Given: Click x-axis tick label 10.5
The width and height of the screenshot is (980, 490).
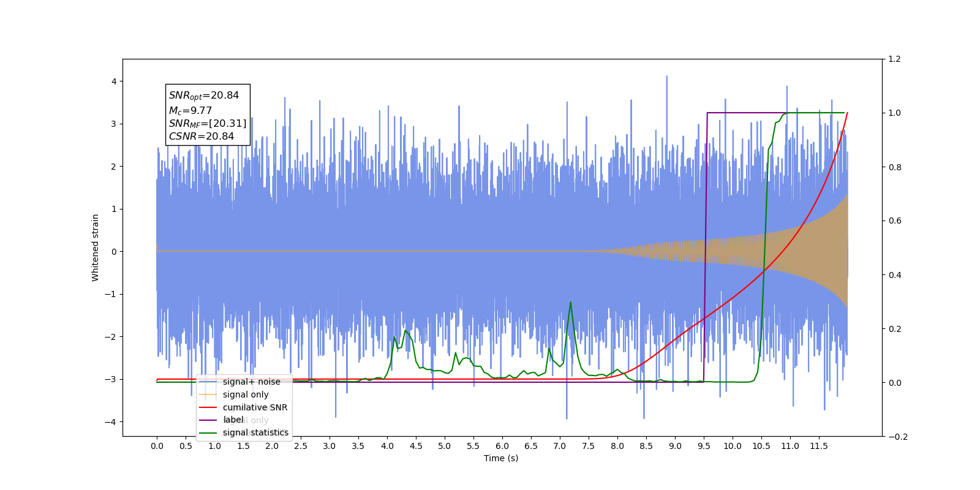Looking at the screenshot, I should click(761, 446).
